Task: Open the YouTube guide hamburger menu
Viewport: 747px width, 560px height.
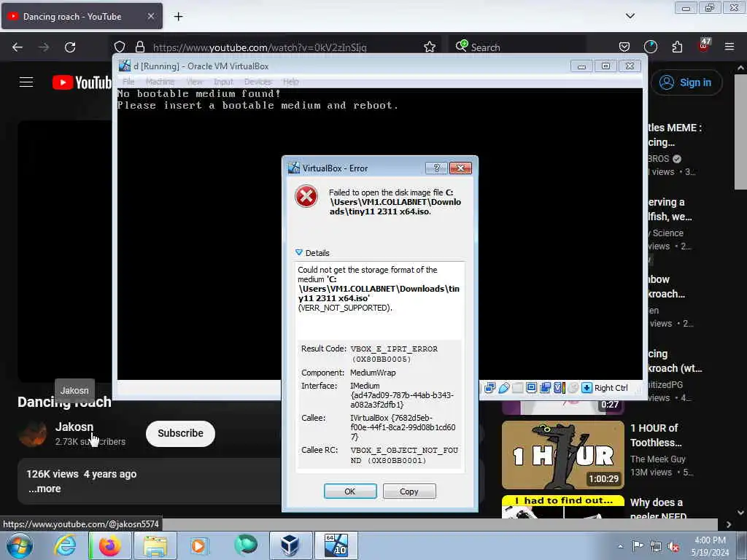Action: click(26, 82)
